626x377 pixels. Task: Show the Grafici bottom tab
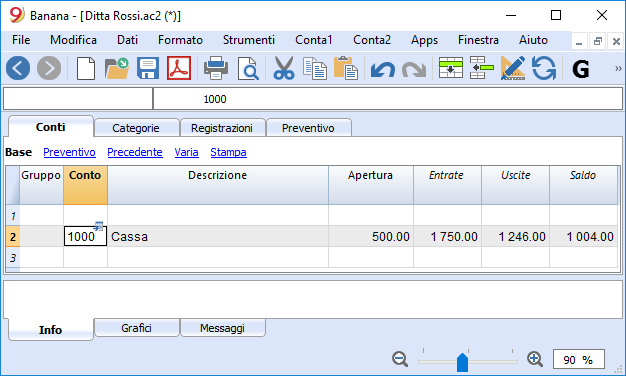coord(137,328)
